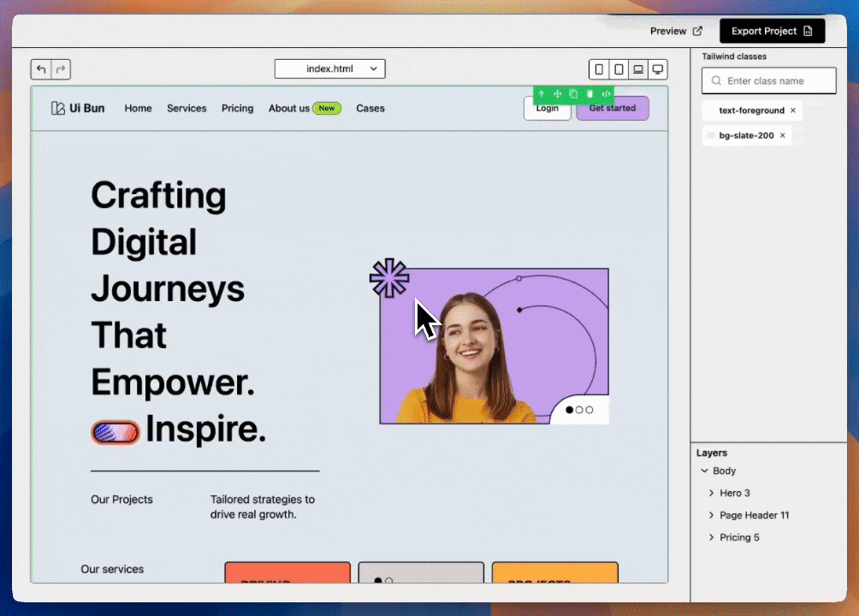Expand the Page Header 11 layer
This screenshot has height=616, width=859.
click(711, 515)
